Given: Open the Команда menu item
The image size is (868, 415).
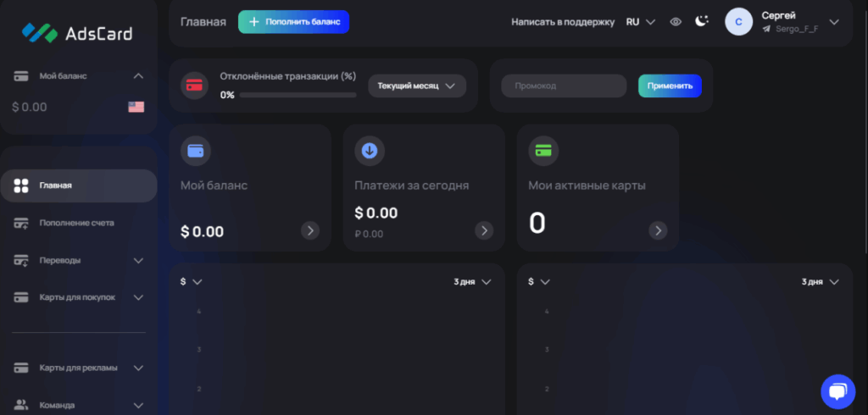Looking at the screenshot, I should [78, 405].
